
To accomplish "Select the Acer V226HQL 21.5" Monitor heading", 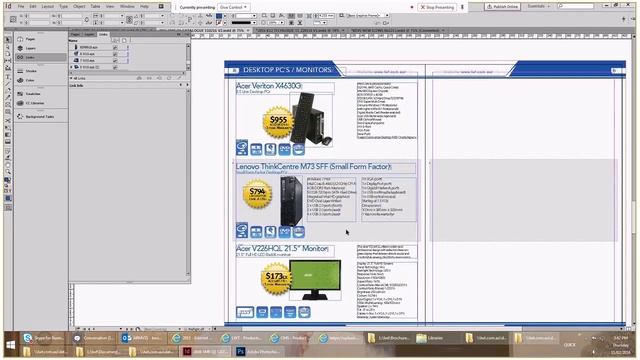I will (x=282, y=248).
